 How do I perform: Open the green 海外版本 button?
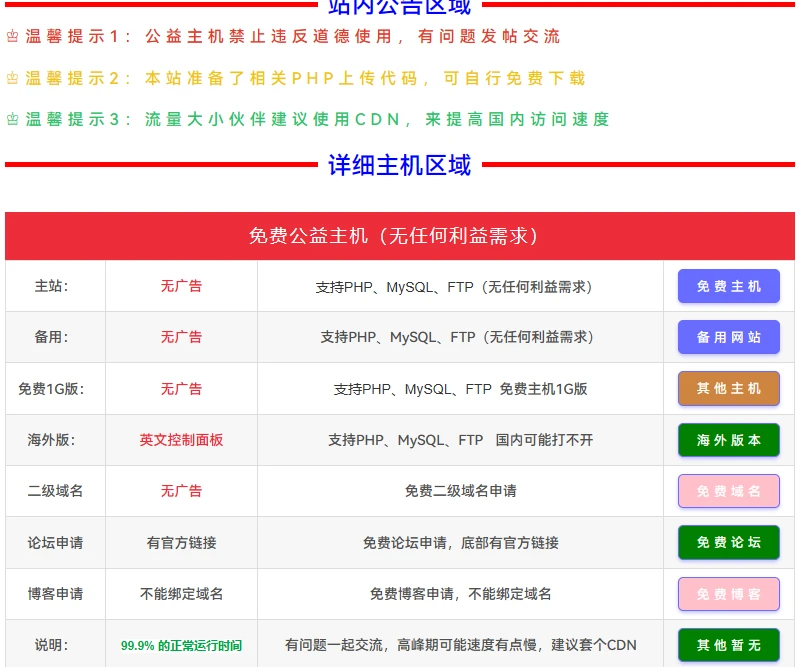click(728, 440)
